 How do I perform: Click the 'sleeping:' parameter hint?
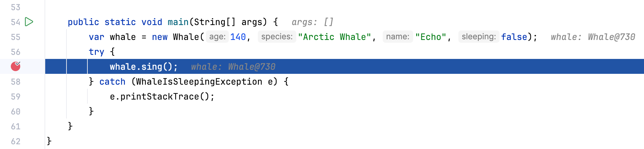[x=479, y=37]
